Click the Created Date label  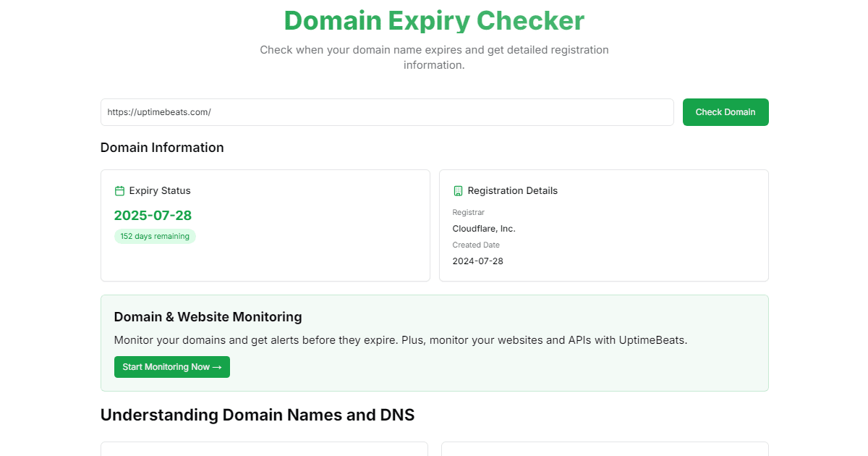(x=476, y=245)
